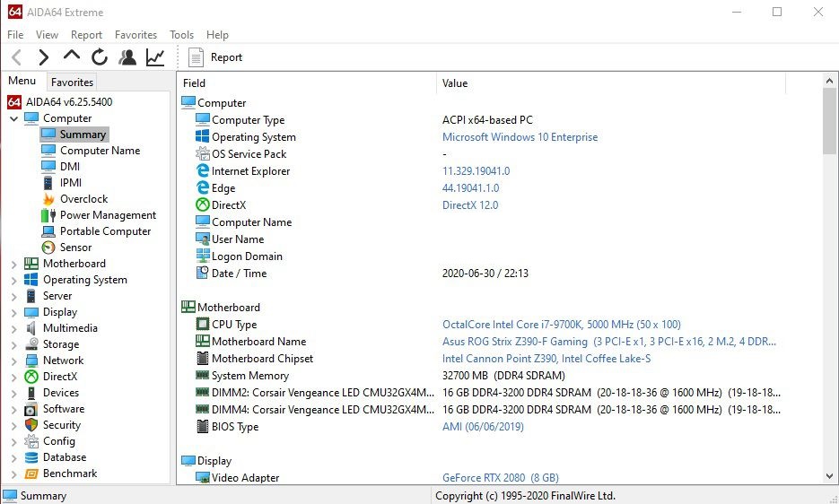The width and height of the screenshot is (839, 504).
Task: Open the Asus ROG Strix Z390-F Gaming link
Action: tap(609, 342)
